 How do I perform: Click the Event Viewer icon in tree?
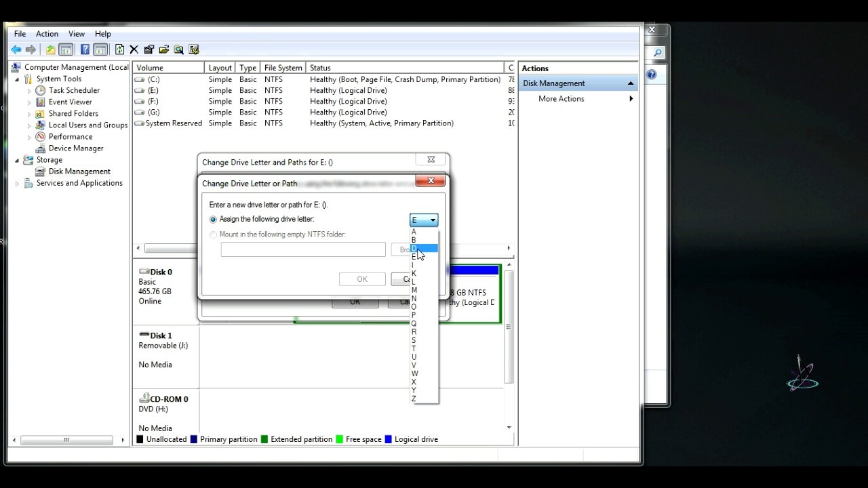41,102
